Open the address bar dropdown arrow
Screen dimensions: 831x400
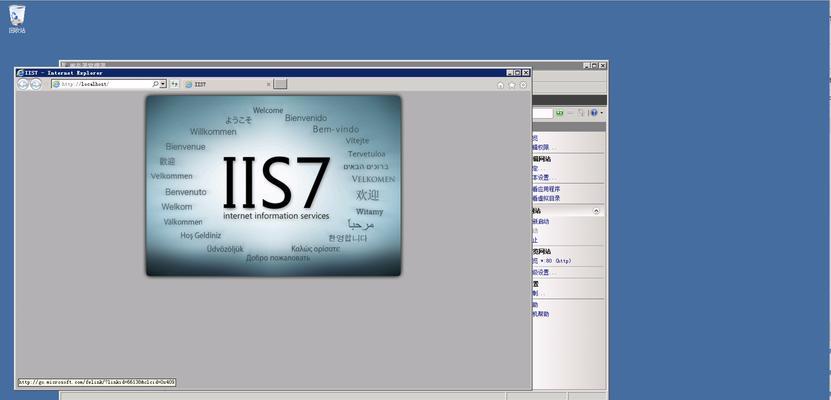pyautogui.click(x=163, y=84)
